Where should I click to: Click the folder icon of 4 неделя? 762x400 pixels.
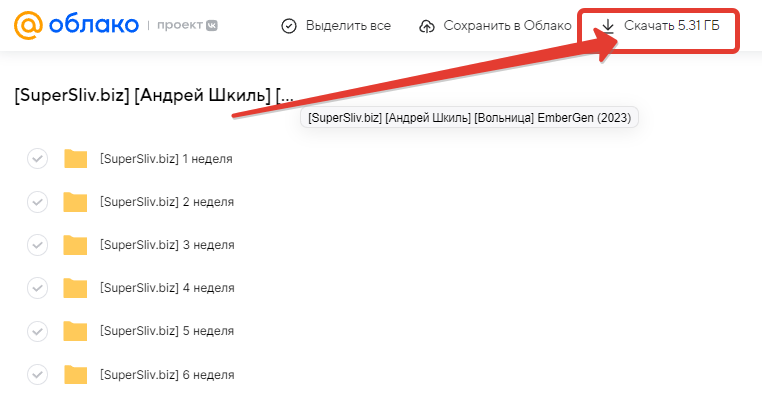tap(75, 288)
